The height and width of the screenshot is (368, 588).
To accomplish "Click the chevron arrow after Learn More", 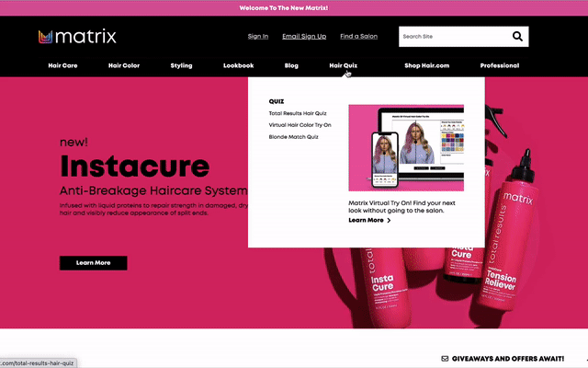I will tap(389, 221).
